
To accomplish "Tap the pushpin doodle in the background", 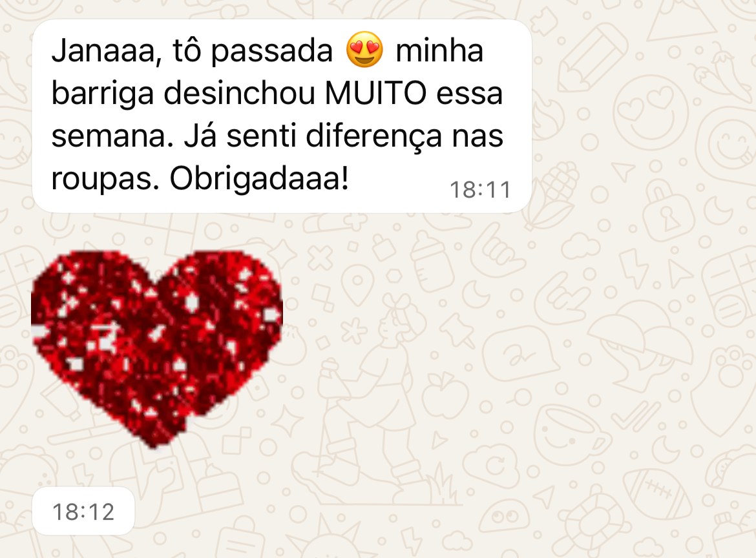I will point(457,331).
